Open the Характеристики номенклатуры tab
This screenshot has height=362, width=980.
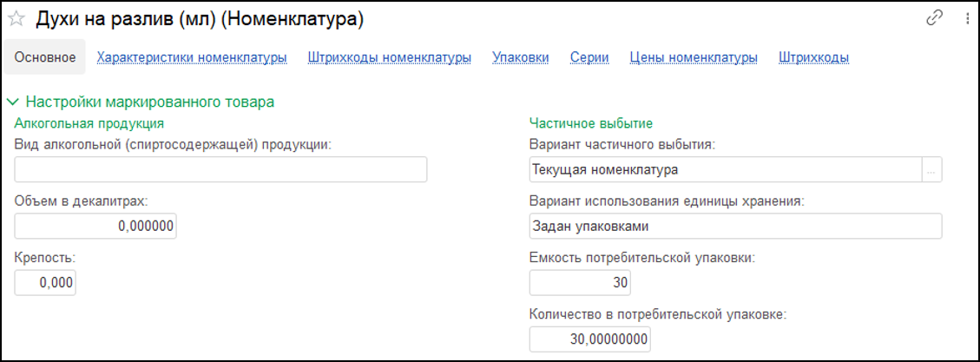192,57
